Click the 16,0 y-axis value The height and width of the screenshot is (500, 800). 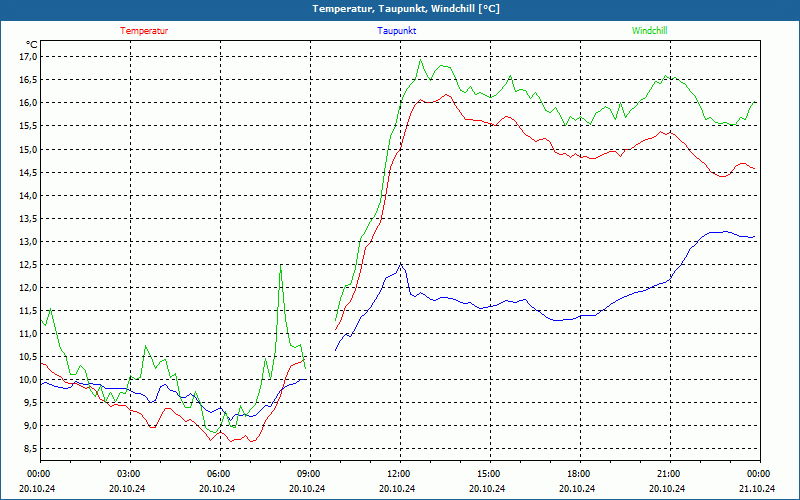(x=29, y=103)
